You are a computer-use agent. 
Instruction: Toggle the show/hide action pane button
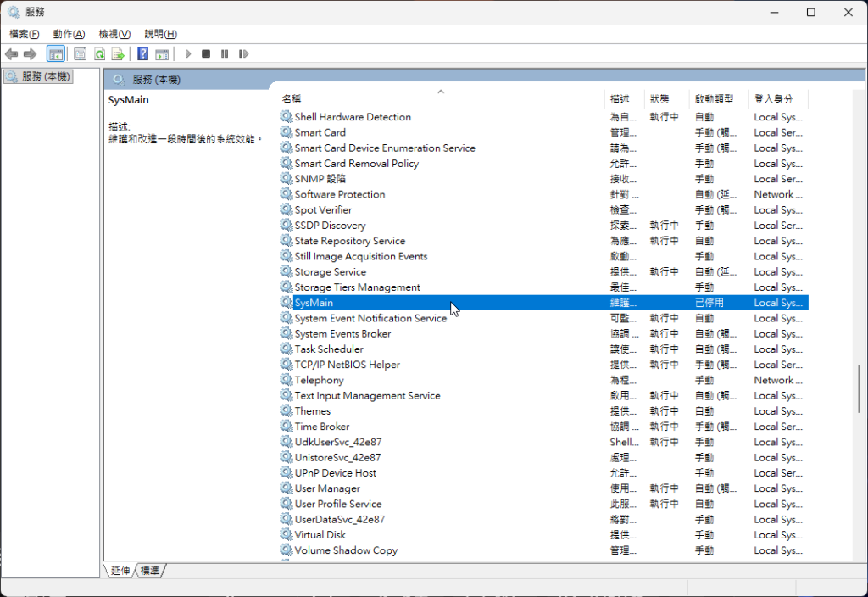pos(162,54)
